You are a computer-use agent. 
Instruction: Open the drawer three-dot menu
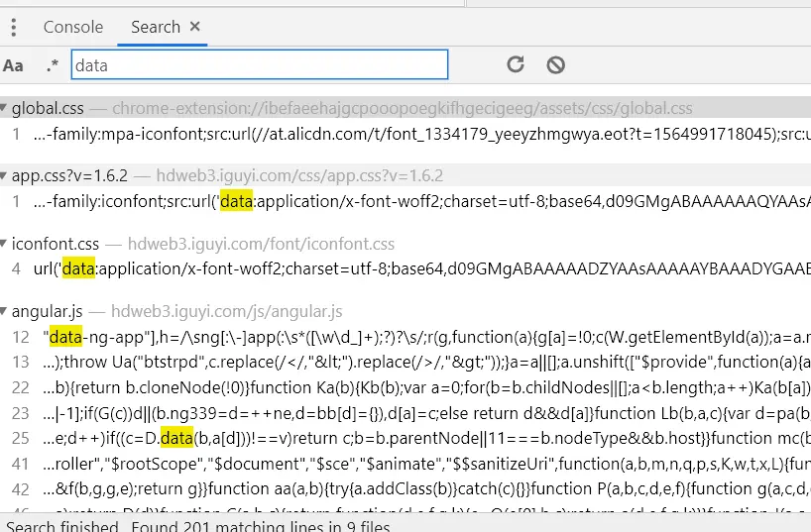tap(14, 27)
